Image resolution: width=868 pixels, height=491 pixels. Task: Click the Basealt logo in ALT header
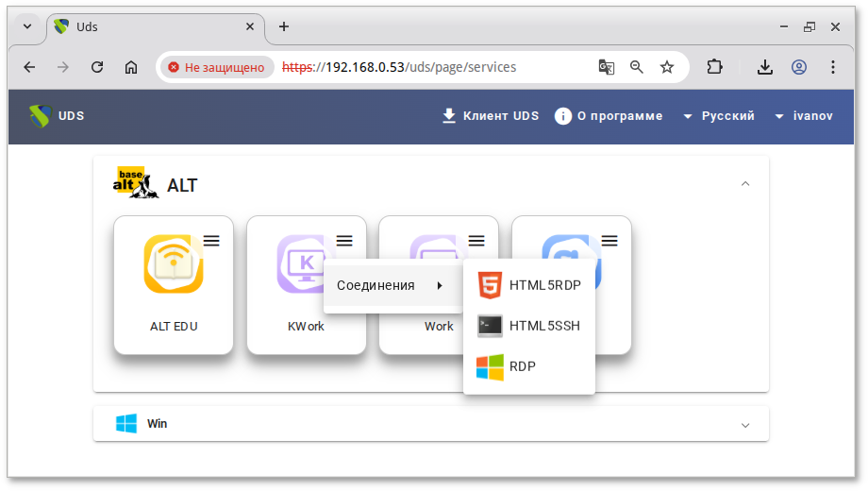pos(136,182)
